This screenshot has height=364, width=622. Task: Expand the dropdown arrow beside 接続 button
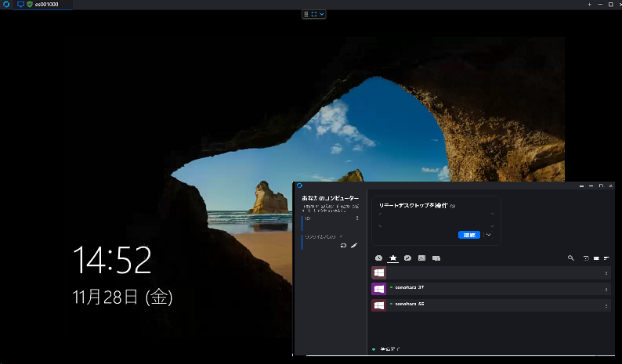click(x=489, y=235)
